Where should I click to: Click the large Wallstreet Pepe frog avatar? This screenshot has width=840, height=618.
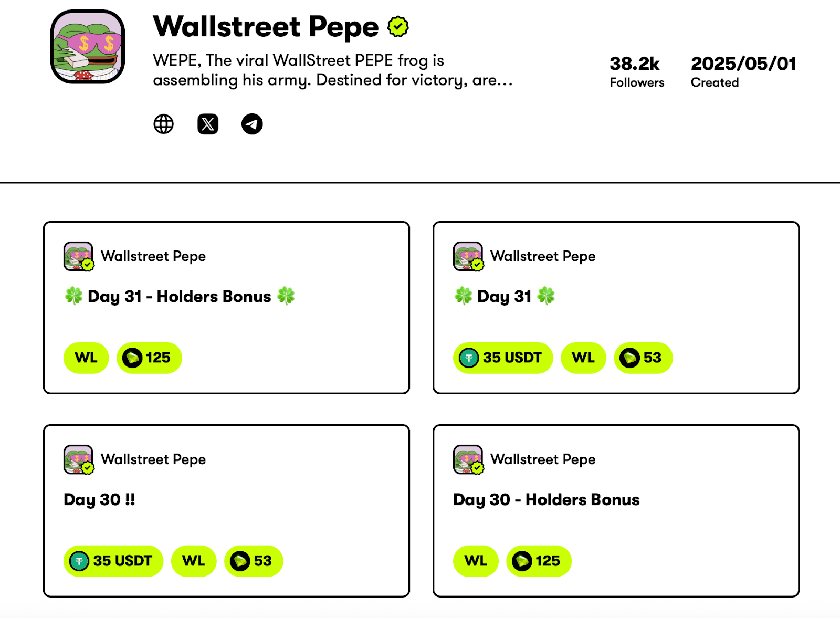point(88,47)
